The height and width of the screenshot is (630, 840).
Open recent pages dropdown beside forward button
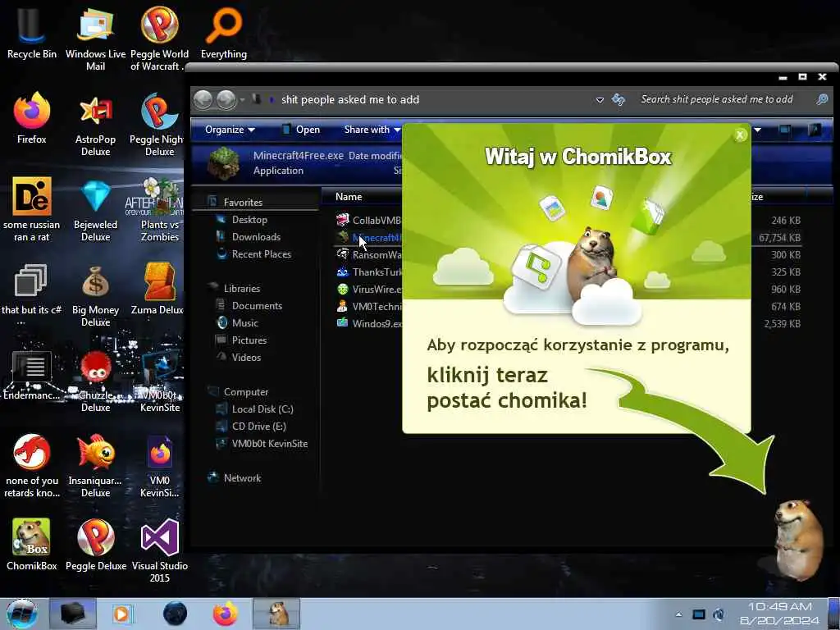point(242,100)
